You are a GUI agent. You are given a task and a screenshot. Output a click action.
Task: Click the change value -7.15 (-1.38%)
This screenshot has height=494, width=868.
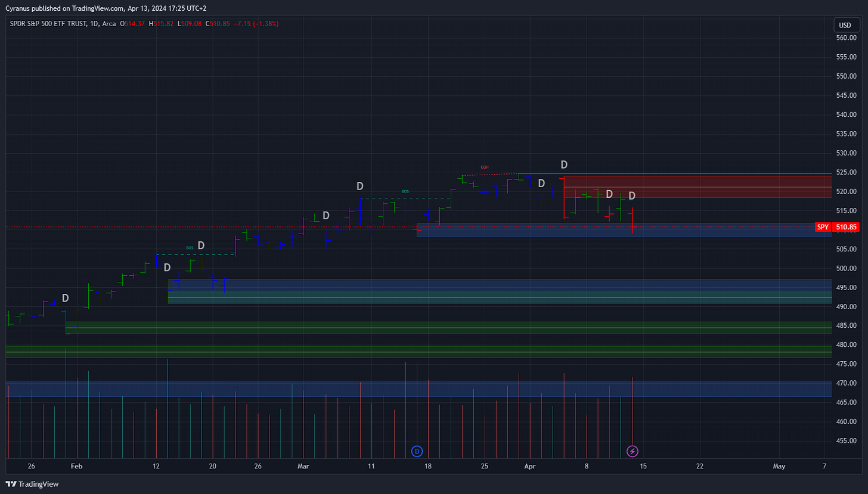tap(256, 24)
